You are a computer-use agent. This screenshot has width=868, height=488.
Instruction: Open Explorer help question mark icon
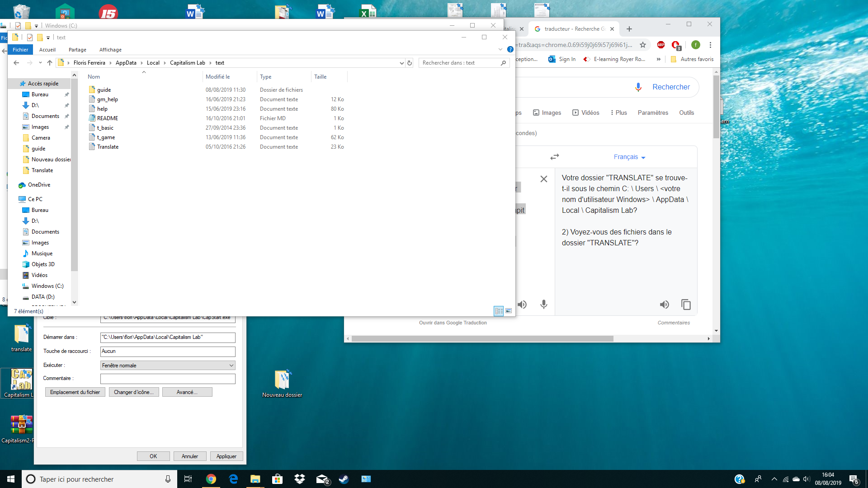510,49
